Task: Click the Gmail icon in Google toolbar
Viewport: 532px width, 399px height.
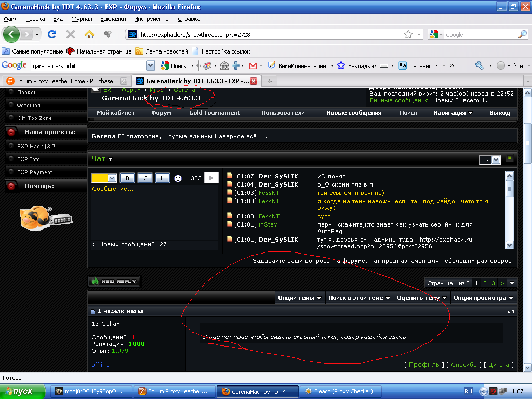Action: 253,66
